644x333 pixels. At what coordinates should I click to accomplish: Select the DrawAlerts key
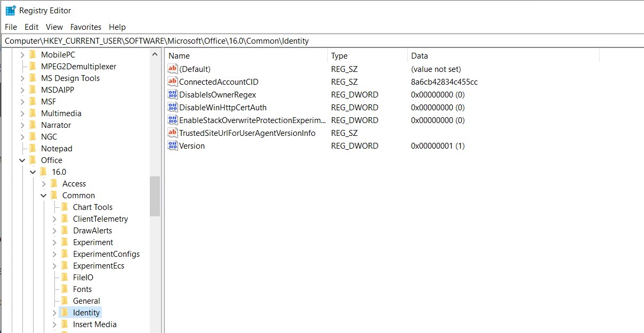92,230
